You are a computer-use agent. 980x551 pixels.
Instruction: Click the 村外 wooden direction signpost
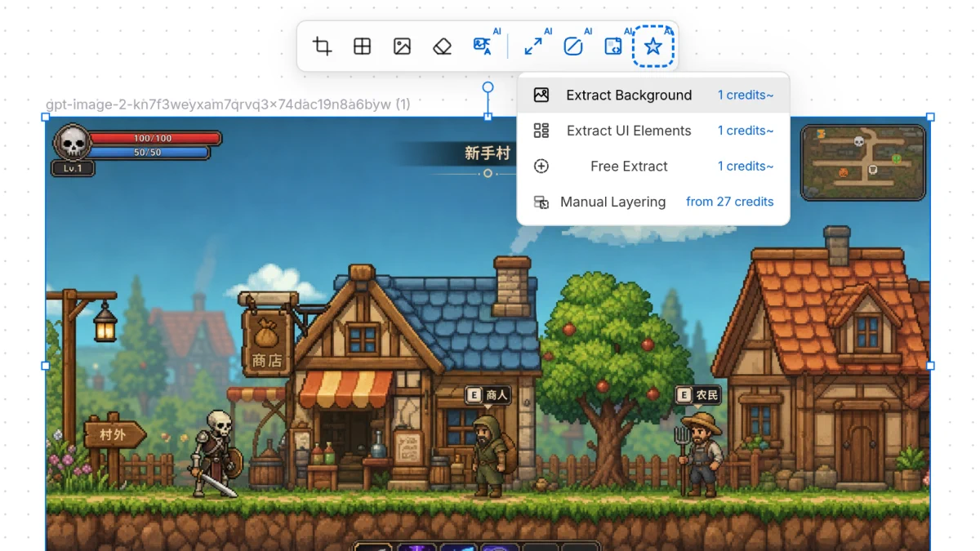pyautogui.click(x=114, y=435)
